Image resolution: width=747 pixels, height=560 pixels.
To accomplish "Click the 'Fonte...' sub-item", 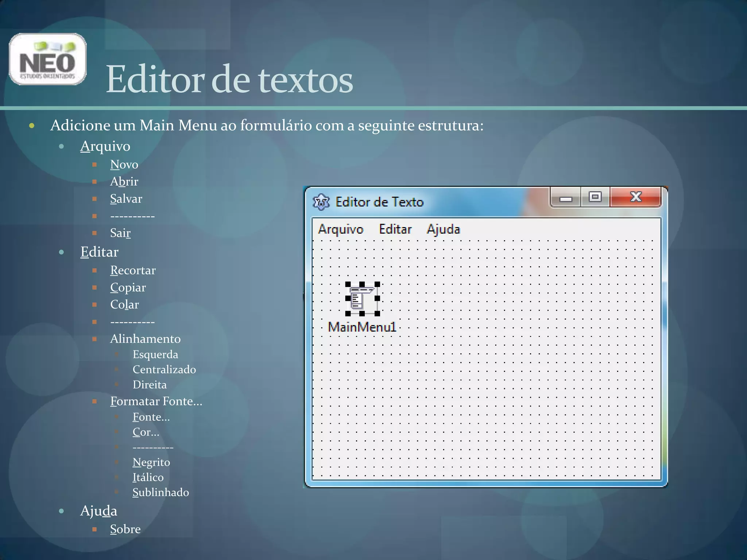I will [151, 417].
